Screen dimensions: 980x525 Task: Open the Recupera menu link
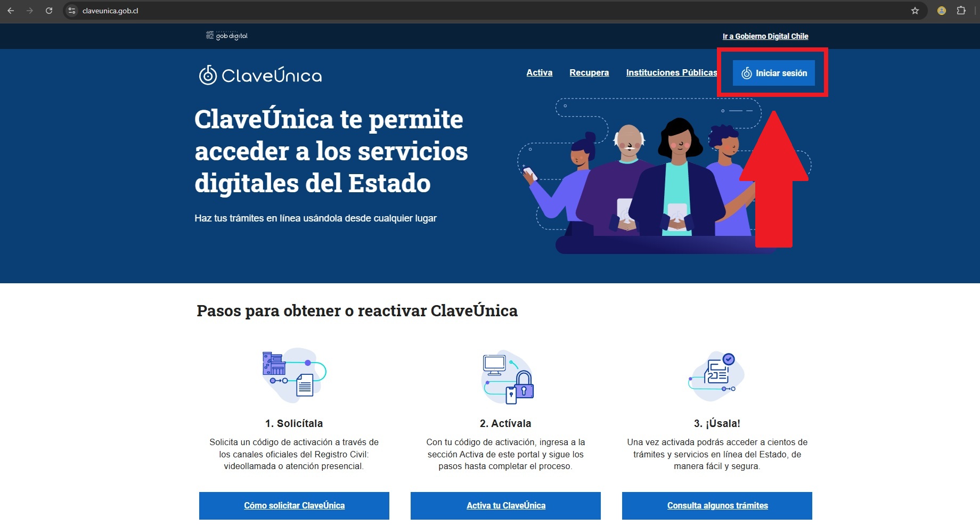589,72
